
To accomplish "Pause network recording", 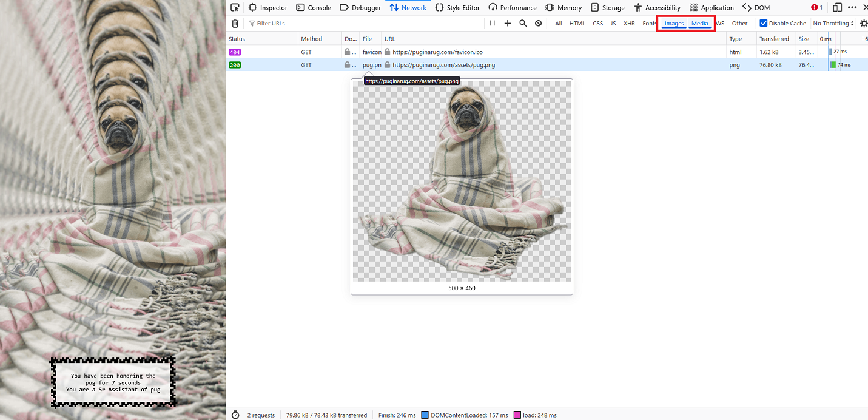I will tap(493, 24).
